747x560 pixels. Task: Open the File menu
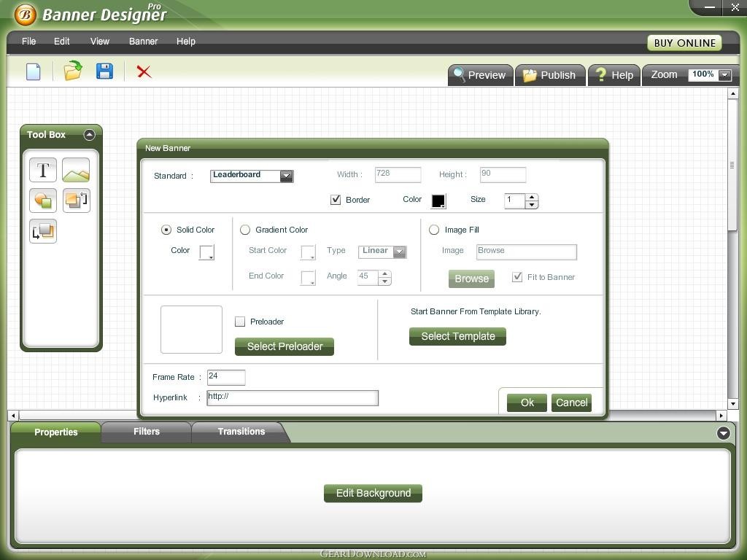pyautogui.click(x=28, y=42)
